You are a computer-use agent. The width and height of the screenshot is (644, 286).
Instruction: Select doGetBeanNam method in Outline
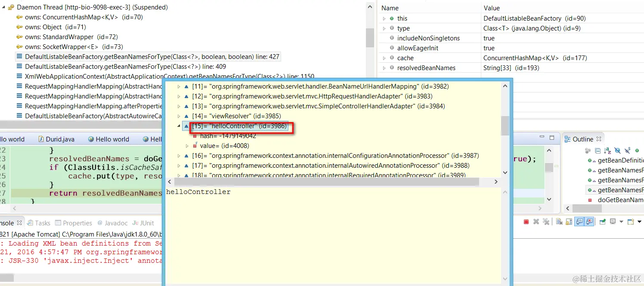point(616,200)
